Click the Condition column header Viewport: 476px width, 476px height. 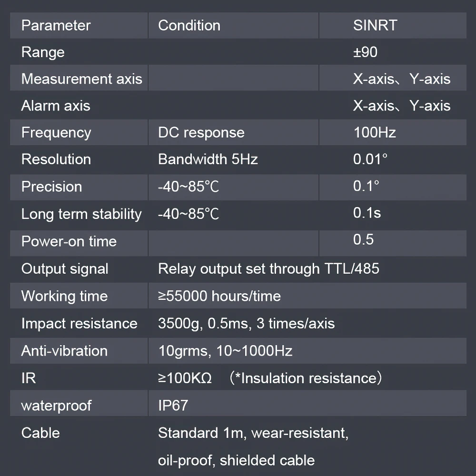(189, 26)
